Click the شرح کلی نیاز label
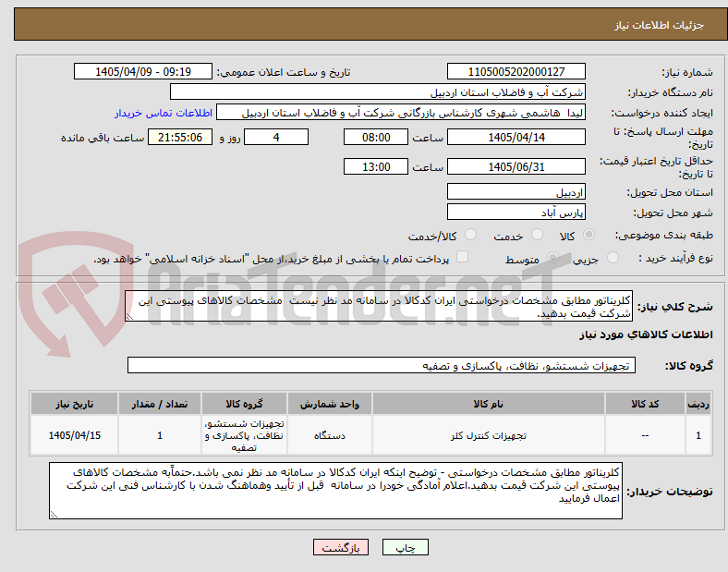The height and width of the screenshot is (572, 728). (674, 307)
